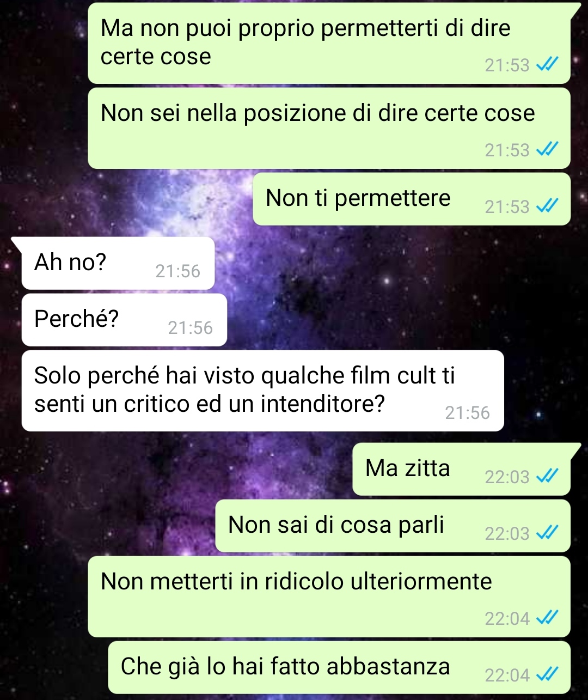The height and width of the screenshot is (700, 588).
Task: Select the 'Non metterti in ridicolo ulteriormente' message
Action: [329, 596]
